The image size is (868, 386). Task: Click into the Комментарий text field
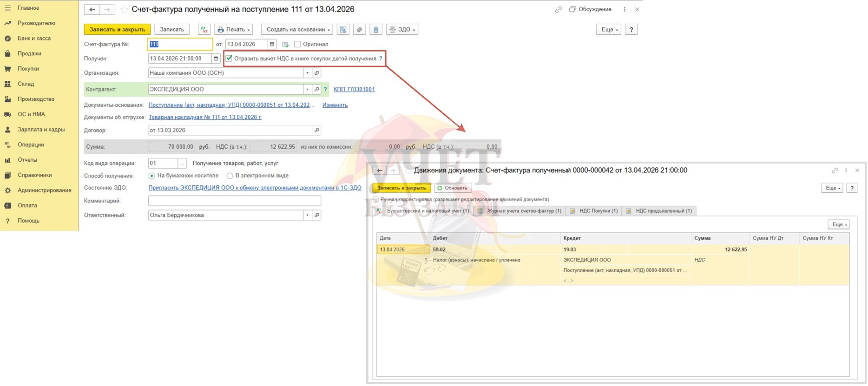point(234,201)
